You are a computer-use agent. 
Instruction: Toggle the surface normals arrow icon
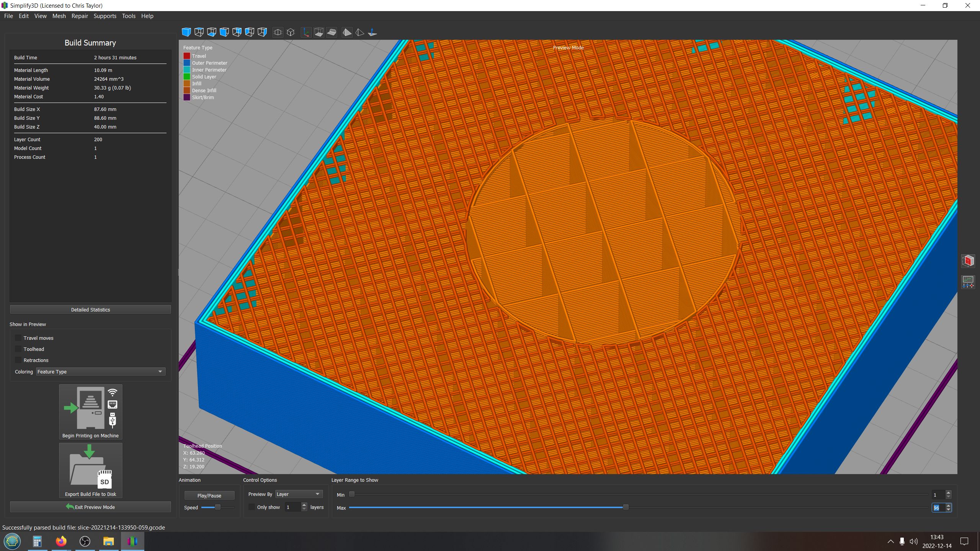pyautogui.click(x=372, y=32)
